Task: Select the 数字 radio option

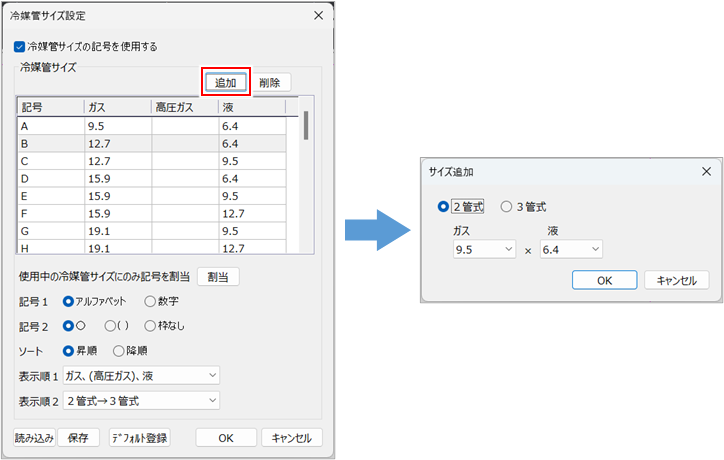Action: point(150,300)
